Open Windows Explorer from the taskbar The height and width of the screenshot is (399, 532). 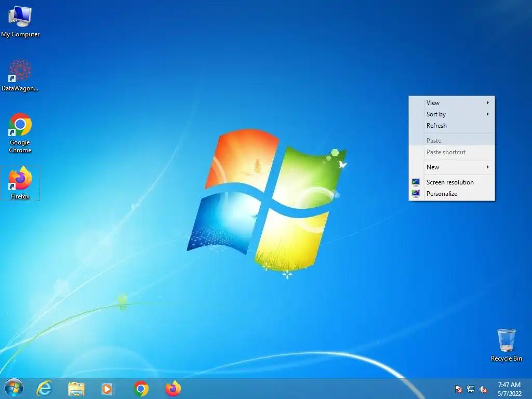(x=76, y=389)
